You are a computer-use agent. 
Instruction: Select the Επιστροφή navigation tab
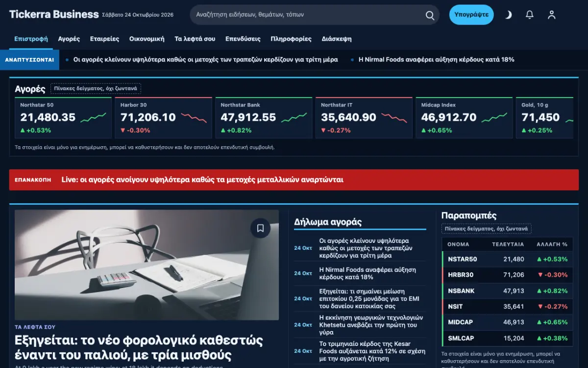(31, 39)
